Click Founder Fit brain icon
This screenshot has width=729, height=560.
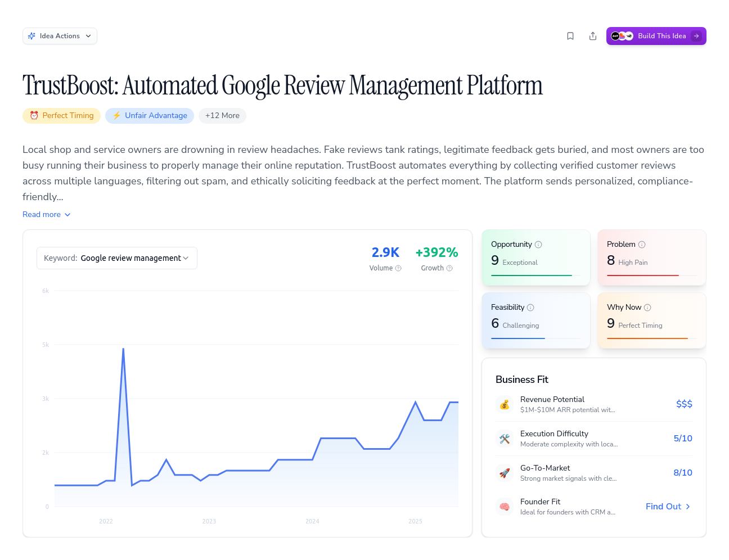[505, 507]
